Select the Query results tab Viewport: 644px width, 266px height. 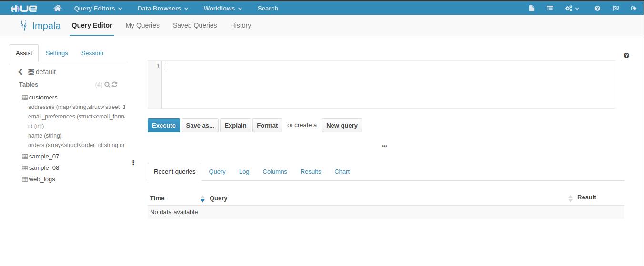point(217,172)
